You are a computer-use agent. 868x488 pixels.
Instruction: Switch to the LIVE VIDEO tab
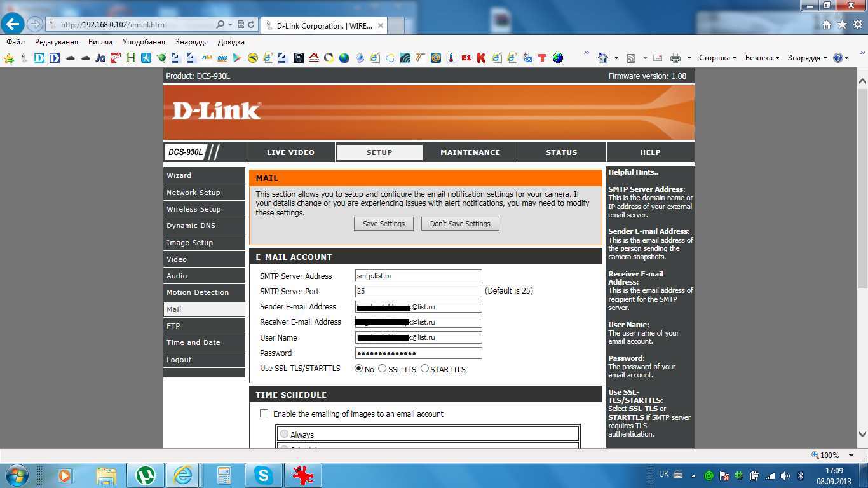(290, 152)
